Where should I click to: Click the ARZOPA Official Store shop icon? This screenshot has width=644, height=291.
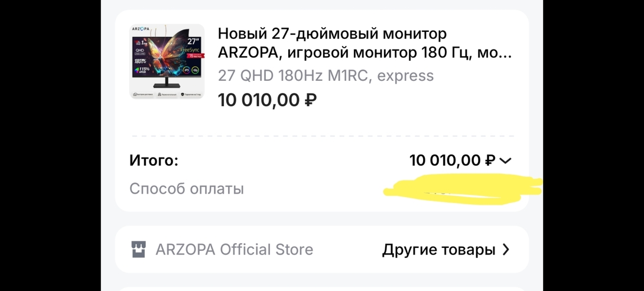click(x=138, y=250)
